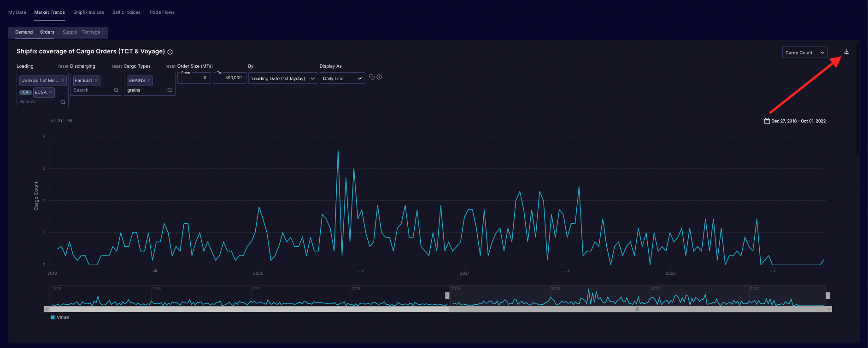Remove the Far East discharging tag

pyautogui.click(x=96, y=81)
